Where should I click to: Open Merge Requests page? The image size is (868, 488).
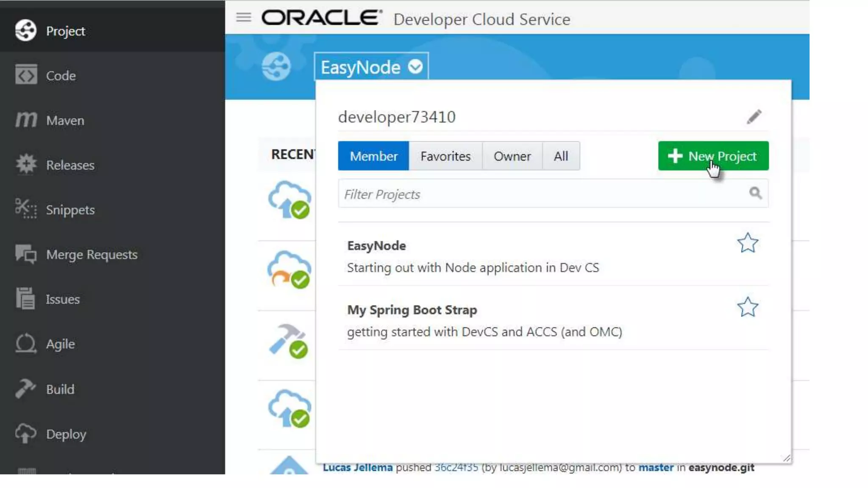coord(91,255)
